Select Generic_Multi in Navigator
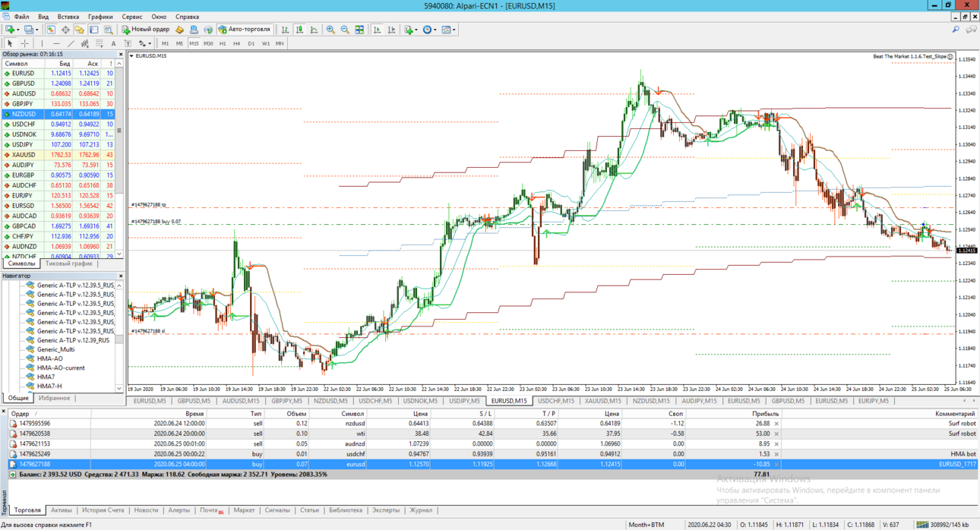Screen dimensions: 980x530 click(x=55, y=349)
